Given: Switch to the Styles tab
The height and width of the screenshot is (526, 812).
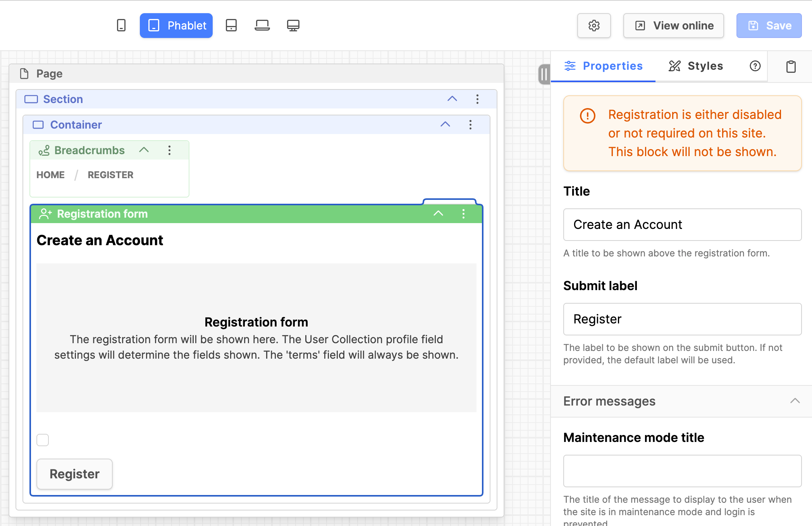Looking at the screenshot, I should coord(696,66).
